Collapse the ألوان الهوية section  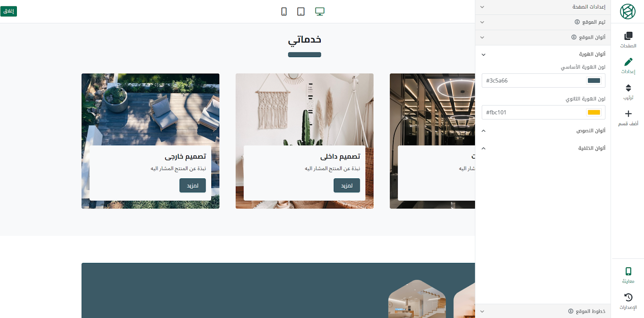[x=543, y=54]
